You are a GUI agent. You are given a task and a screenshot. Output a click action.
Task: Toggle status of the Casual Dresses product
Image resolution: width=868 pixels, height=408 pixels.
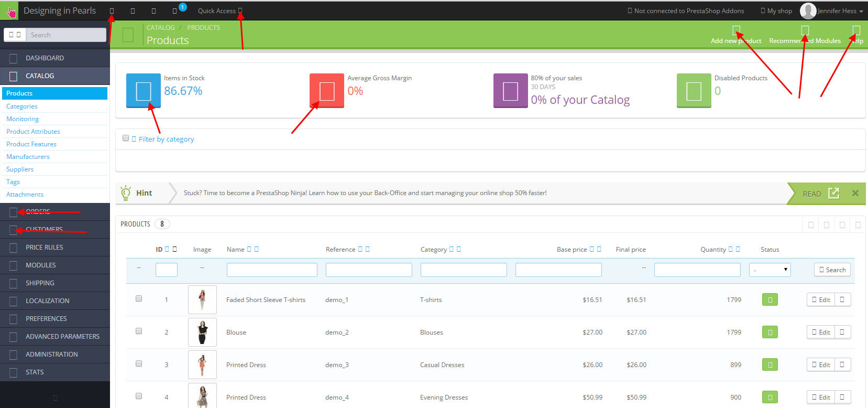(770, 365)
